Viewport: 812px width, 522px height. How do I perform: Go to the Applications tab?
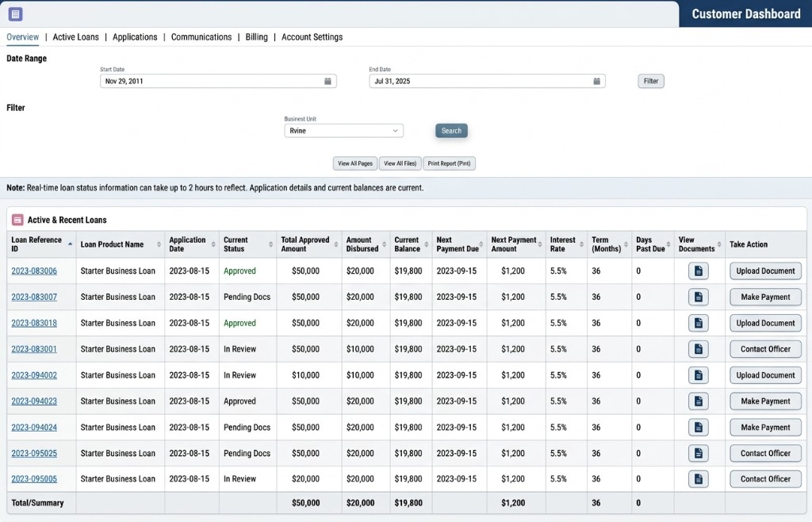pyautogui.click(x=135, y=37)
